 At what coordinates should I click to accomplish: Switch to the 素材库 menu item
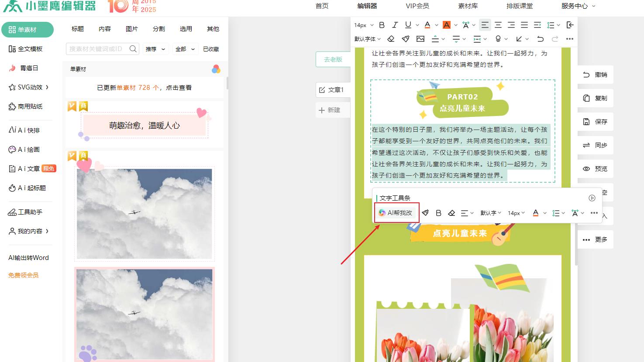pos(468,6)
